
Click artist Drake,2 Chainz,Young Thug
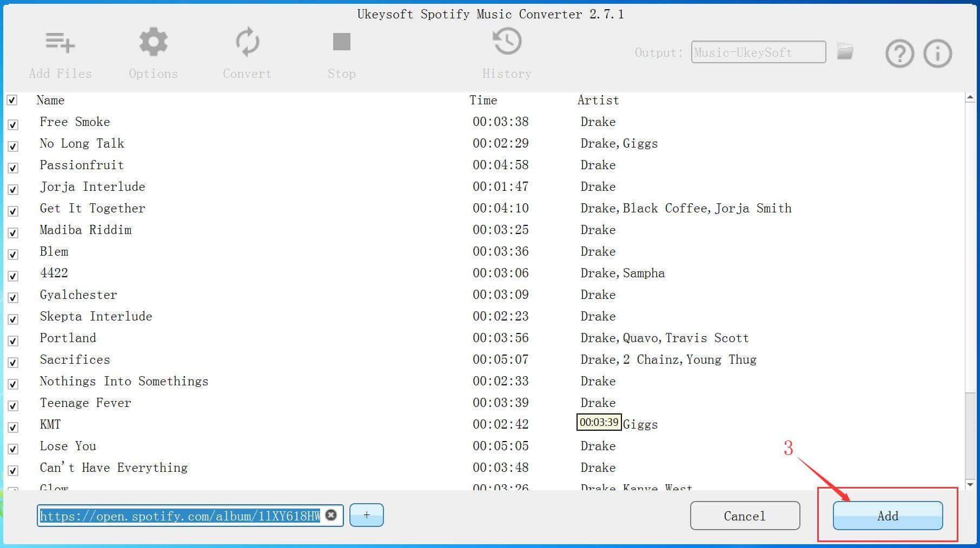[x=668, y=359]
